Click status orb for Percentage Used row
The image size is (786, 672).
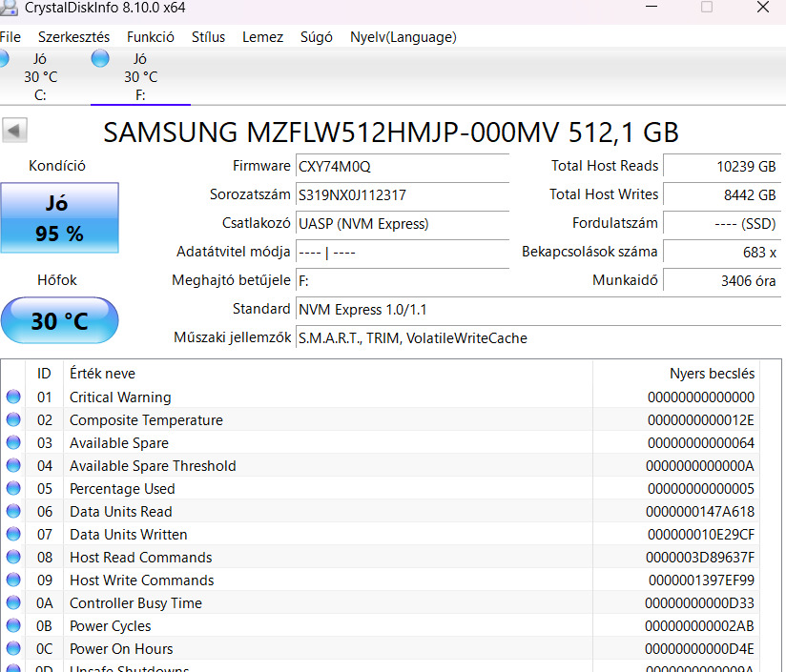pos(13,488)
